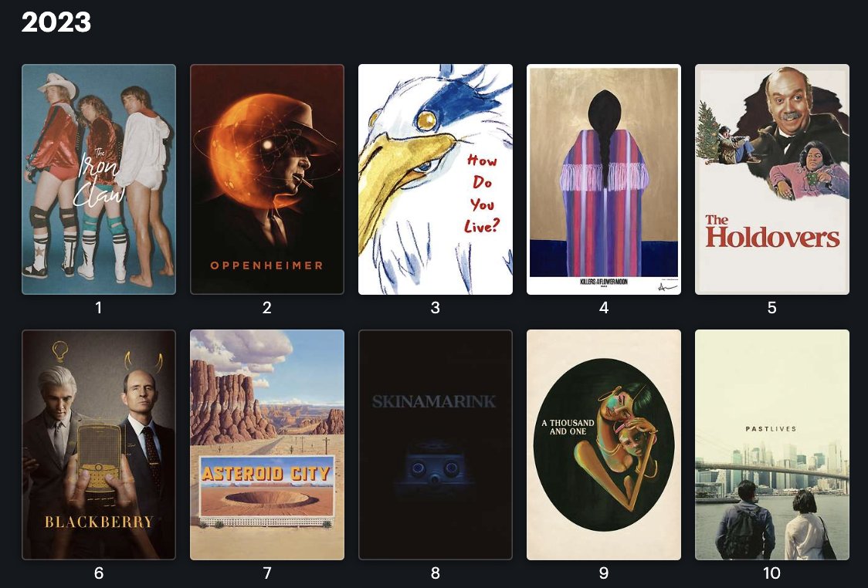Viewport: 868px width, 588px height.
Task: Open the BlackBerry poster
Action: tap(99, 444)
